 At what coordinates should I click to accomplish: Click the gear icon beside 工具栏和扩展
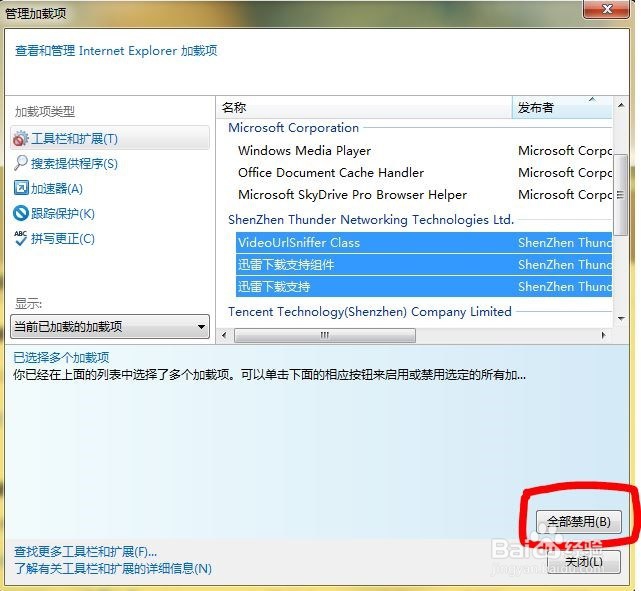pos(20,139)
